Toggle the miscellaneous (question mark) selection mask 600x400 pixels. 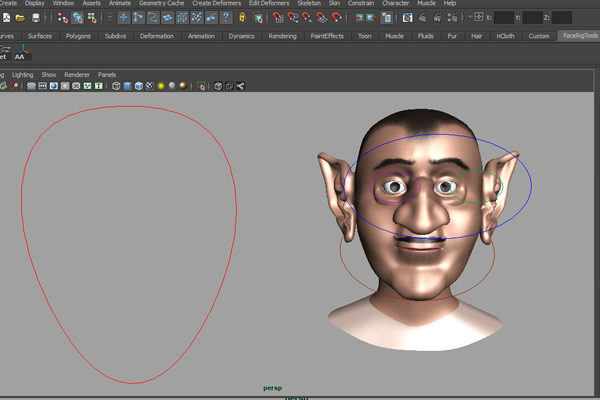[x=226, y=18]
